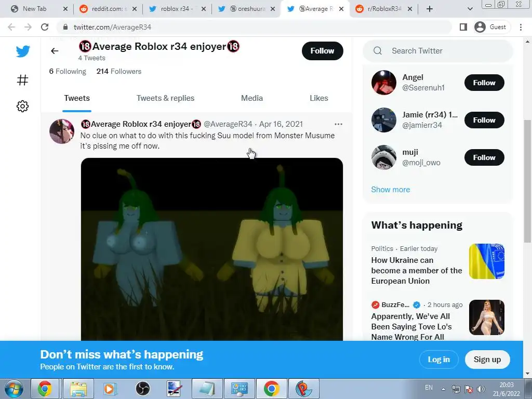Open the notepad taskbar icon
Screen dimensions: 532x399
click(207, 389)
